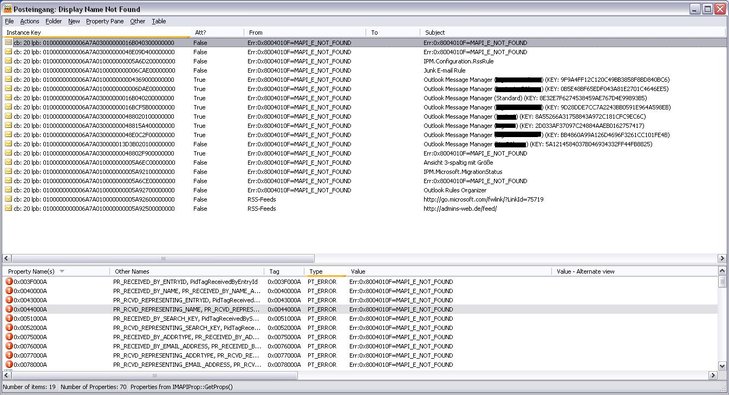Click 'Number of items: 19' in status bar
The image size is (729, 395).
coord(29,387)
